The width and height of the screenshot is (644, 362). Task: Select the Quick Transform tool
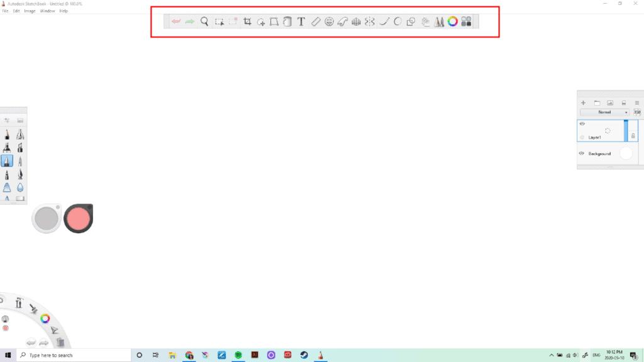[x=261, y=22]
